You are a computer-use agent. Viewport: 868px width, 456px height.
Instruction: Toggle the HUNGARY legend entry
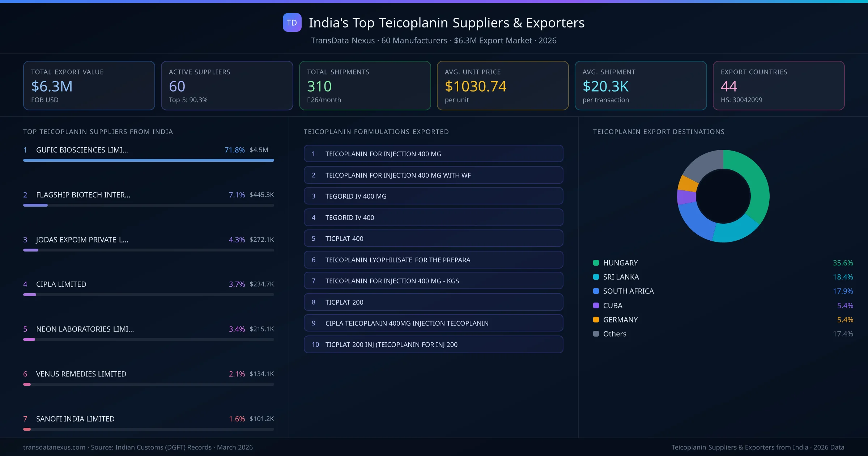(x=620, y=263)
